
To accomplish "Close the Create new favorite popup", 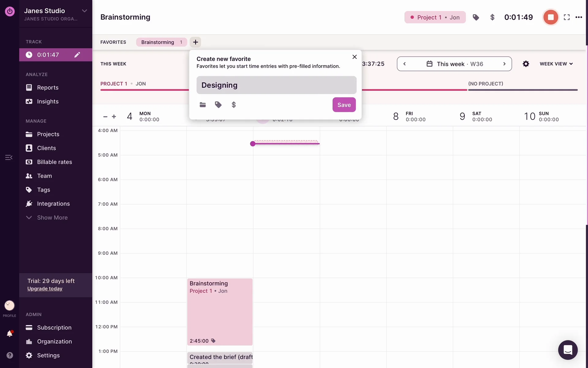I will point(354,57).
